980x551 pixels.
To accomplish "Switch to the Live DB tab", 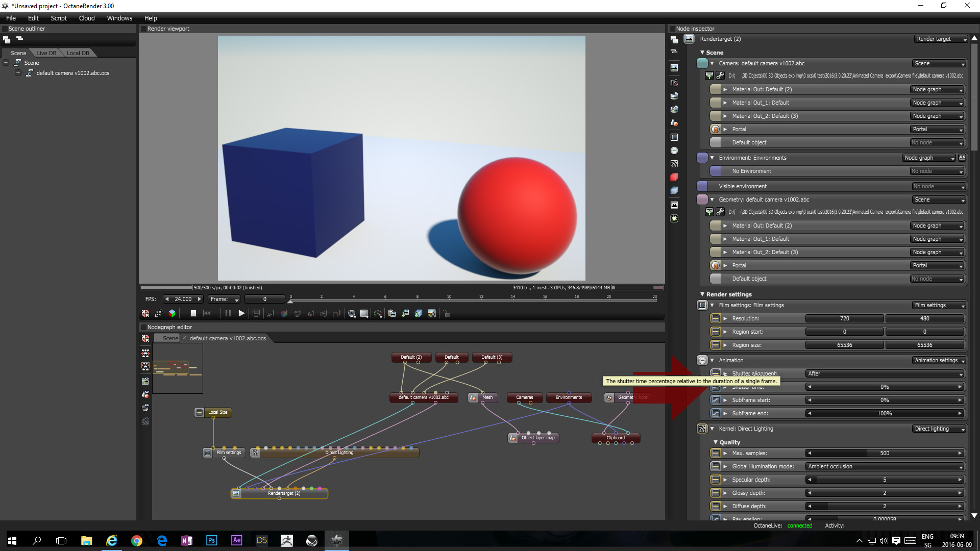I will (46, 53).
